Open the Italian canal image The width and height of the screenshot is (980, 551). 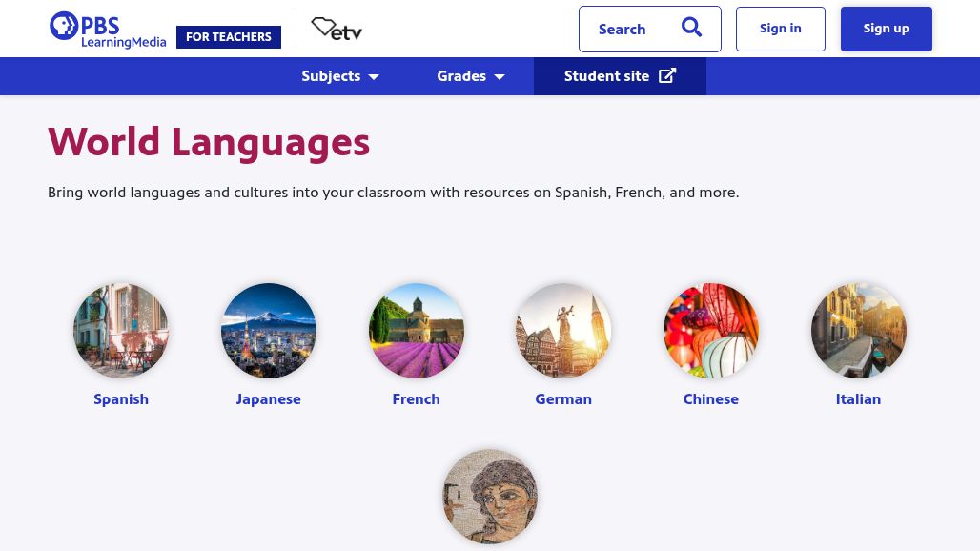(x=858, y=331)
